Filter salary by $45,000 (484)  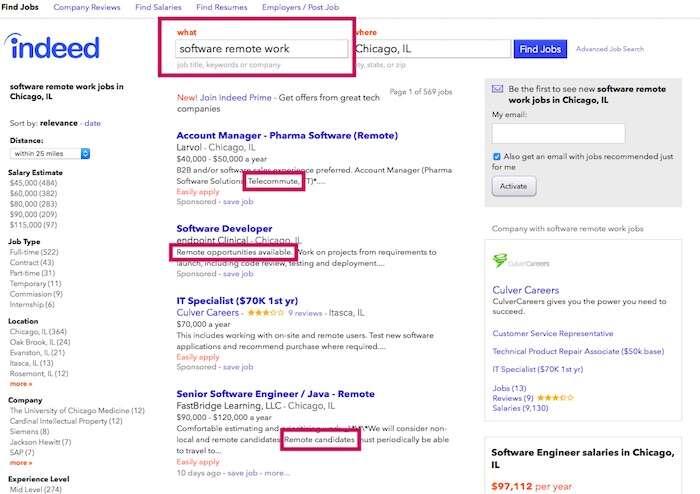pos(33,183)
